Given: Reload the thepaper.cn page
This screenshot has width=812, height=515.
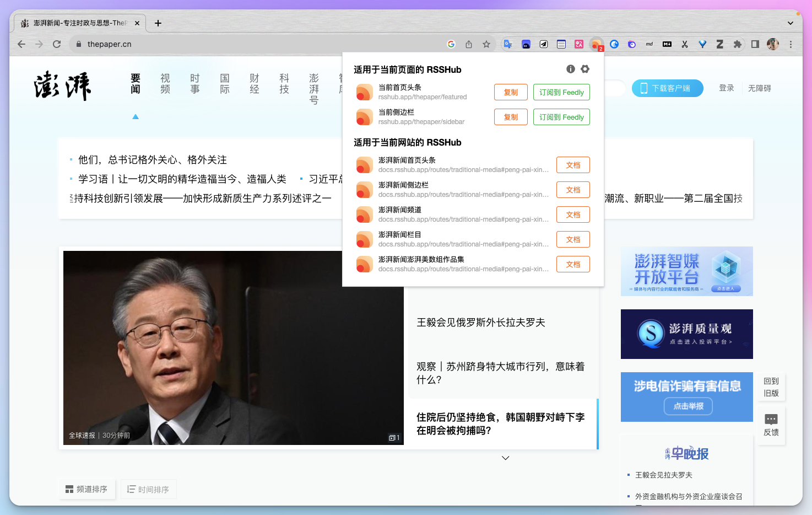Looking at the screenshot, I should pos(57,44).
